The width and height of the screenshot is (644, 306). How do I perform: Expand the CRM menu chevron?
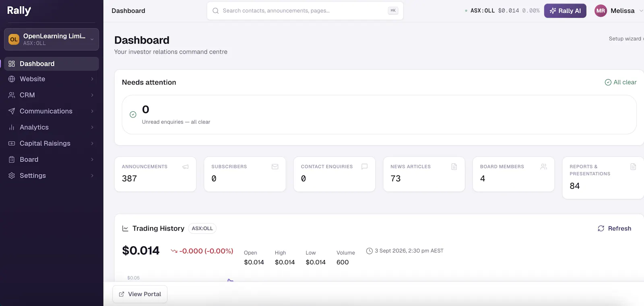(x=92, y=95)
